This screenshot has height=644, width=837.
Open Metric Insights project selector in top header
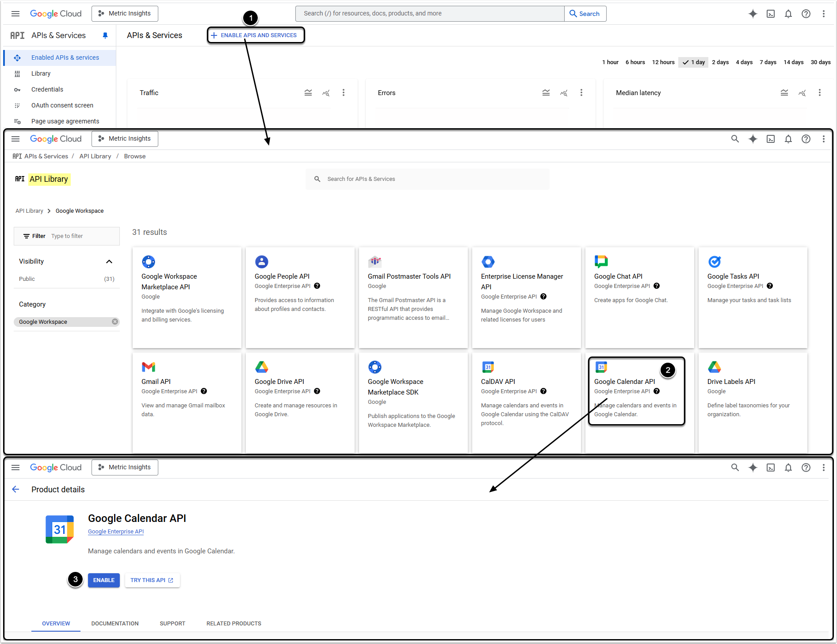pyautogui.click(x=125, y=14)
